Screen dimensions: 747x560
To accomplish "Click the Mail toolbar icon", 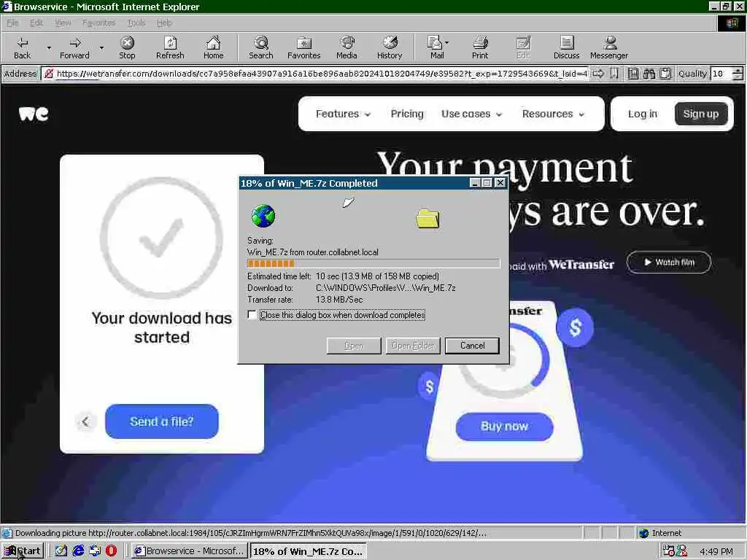I will [x=436, y=47].
